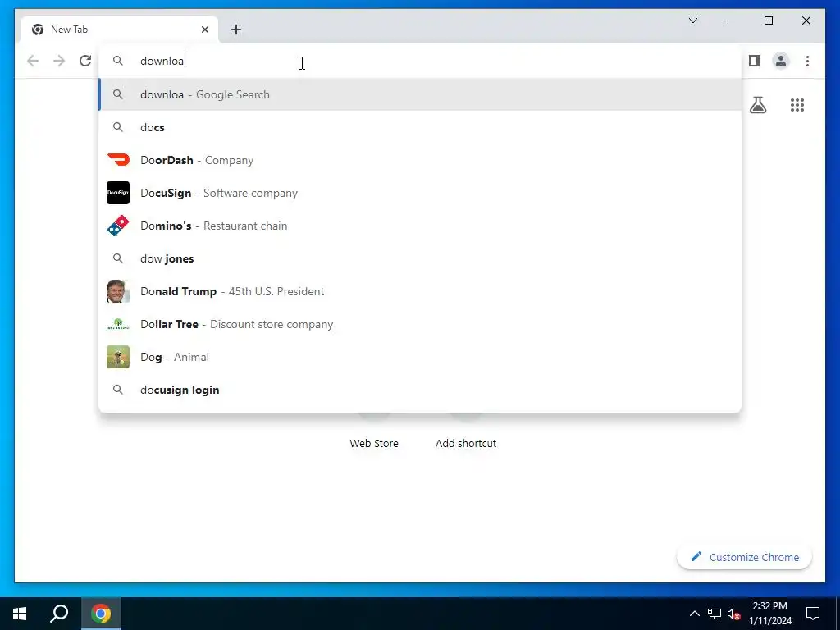The image size is (840, 630).
Task: Click the Dollar Tree logo icon
Action: [x=118, y=324]
